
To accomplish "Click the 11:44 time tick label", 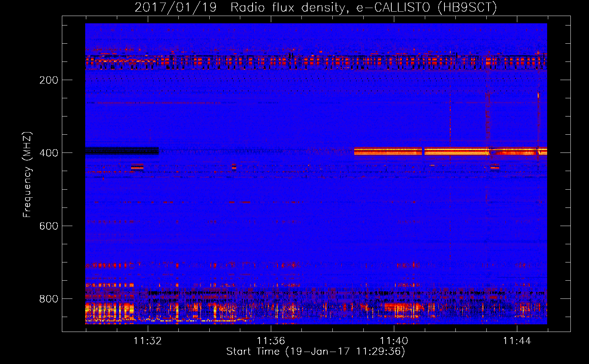I will pyautogui.click(x=517, y=341).
